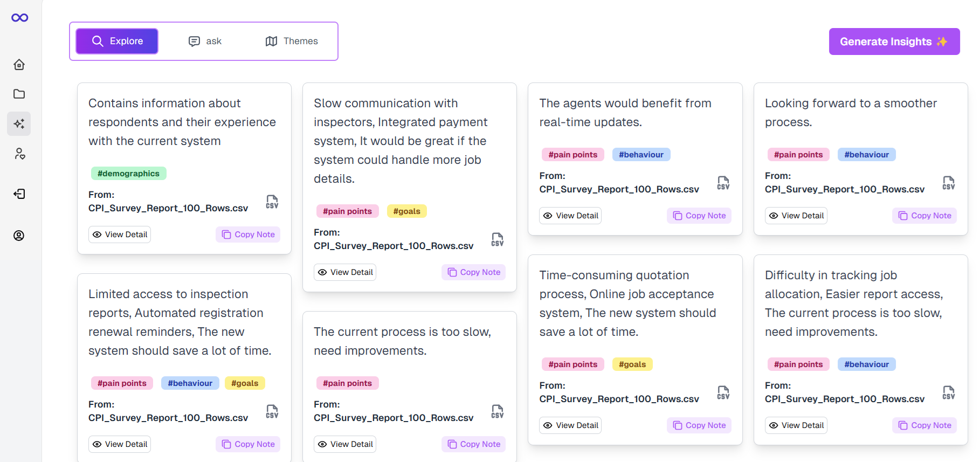This screenshot has height=462, width=980.
Task: Switch to the ask tab
Action: pyautogui.click(x=205, y=41)
